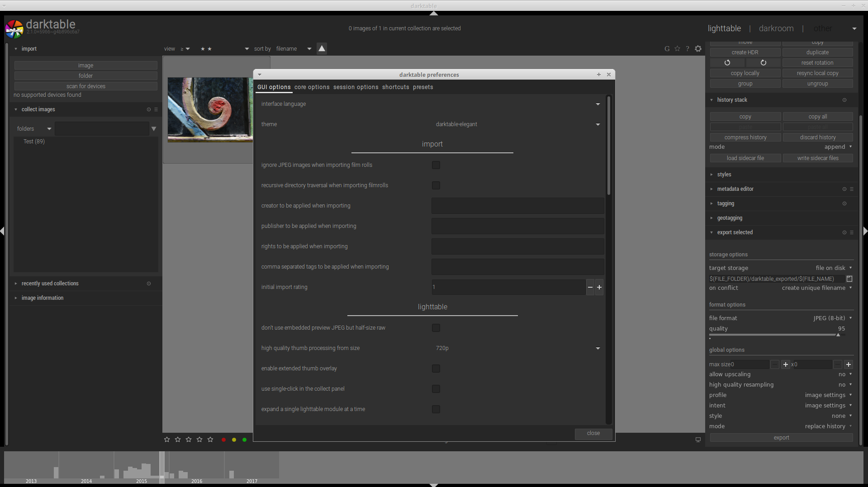Set a five-star rating in the bottom toolbar
This screenshot has width=868, height=487.
[210, 440]
